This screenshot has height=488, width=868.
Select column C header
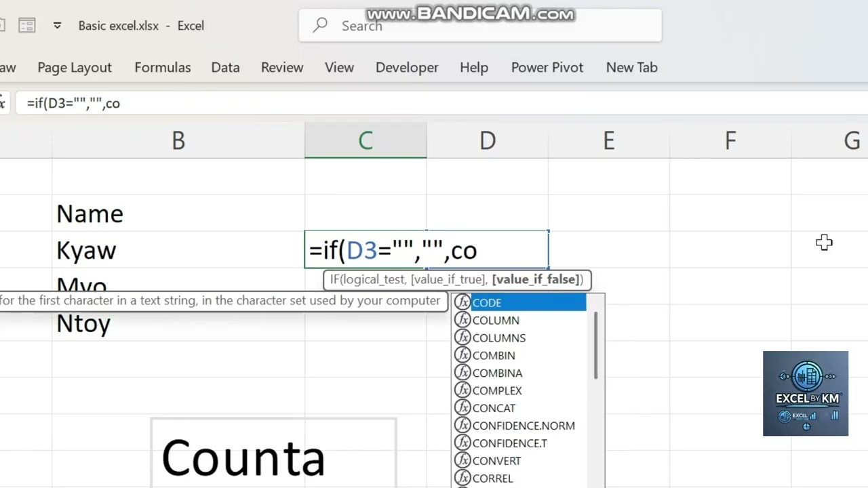366,140
